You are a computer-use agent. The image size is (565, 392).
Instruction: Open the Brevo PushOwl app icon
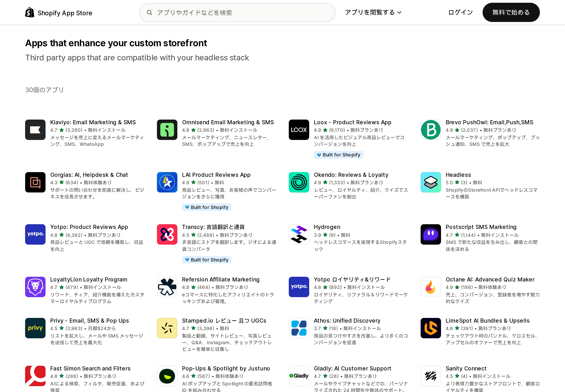click(x=430, y=130)
